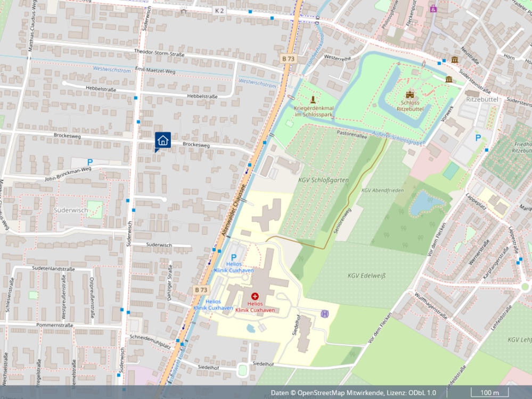Click the KGV Edelweiß label
The height and width of the screenshot is (399, 532).
[x=366, y=276]
